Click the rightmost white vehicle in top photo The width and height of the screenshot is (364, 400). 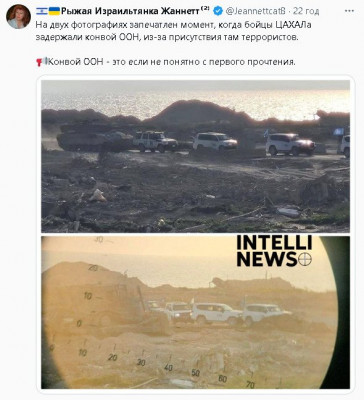coord(345,145)
